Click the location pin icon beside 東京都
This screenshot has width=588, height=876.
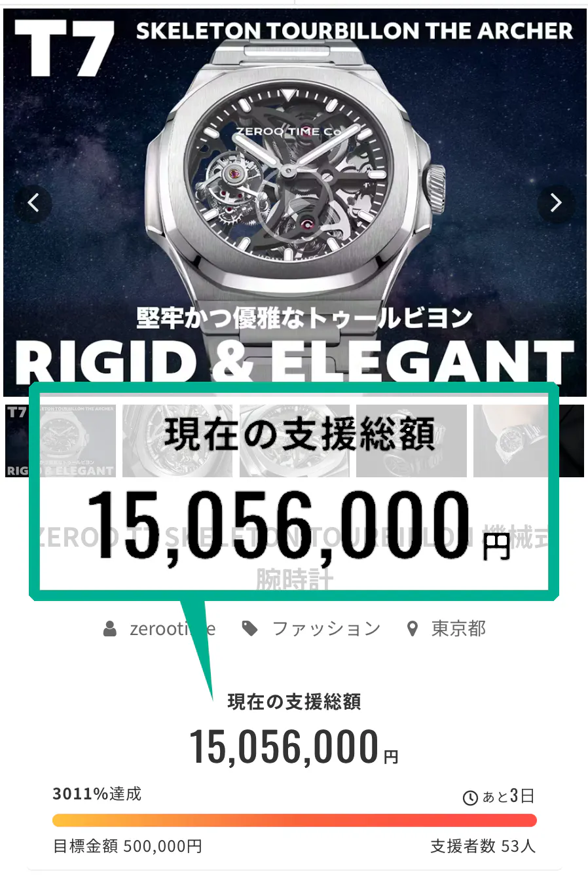(x=412, y=629)
